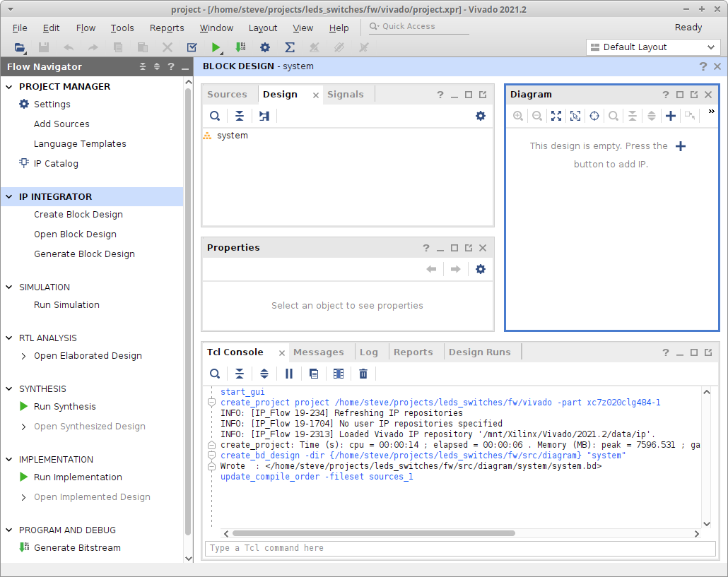Switch to the Sources tab
728x577 pixels.
pos(227,94)
